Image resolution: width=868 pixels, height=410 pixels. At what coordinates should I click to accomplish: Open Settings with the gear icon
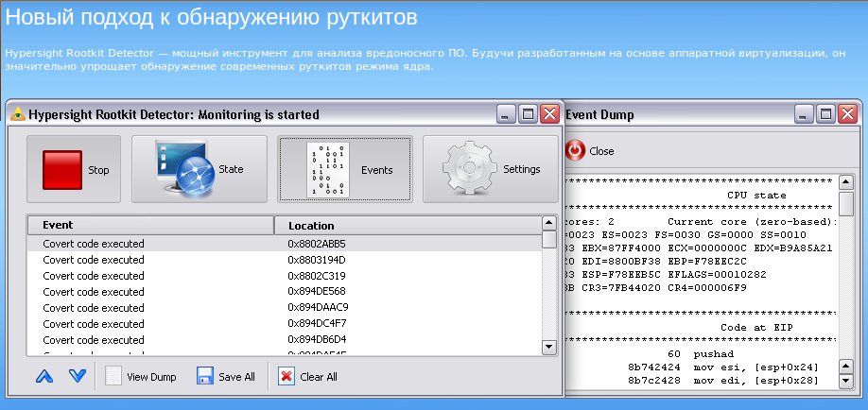491,170
